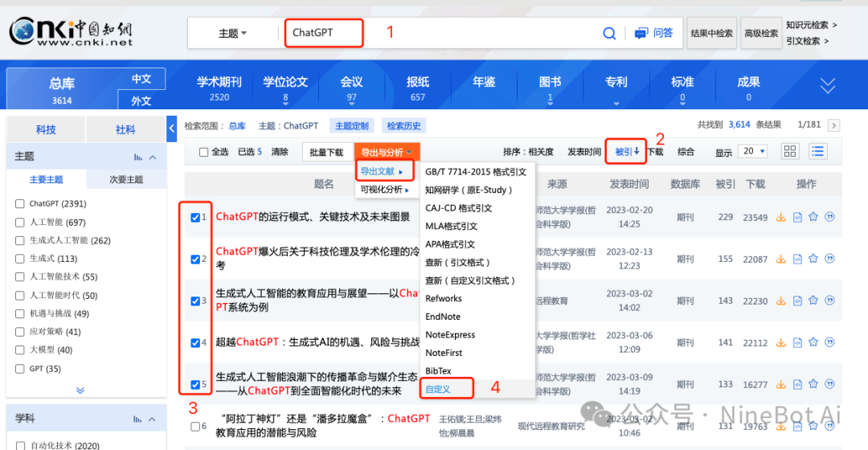Collapse the 主题 filter panel
Screen dimensions: 868x450
(x=153, y=157)
